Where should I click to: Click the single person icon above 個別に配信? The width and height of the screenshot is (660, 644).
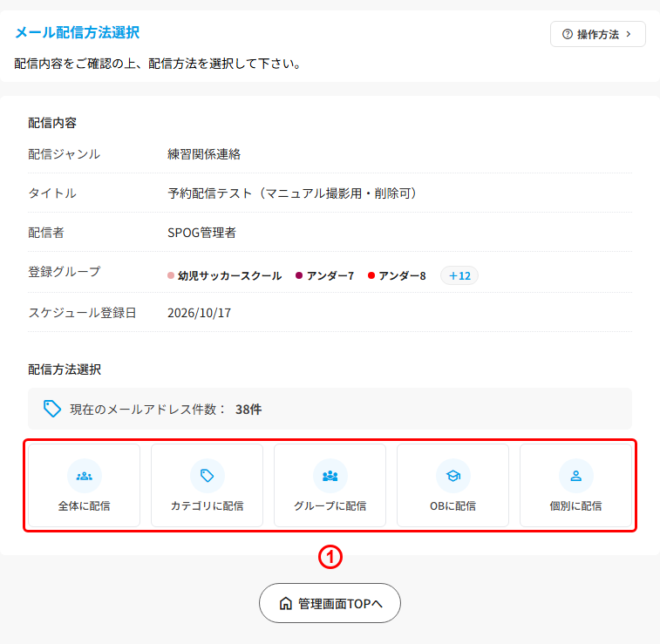pyautogui.click(x=575, y=476)
